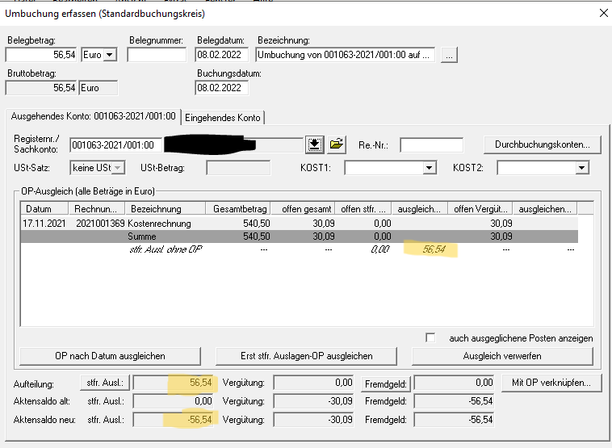Viewport: 612px width, 448px height.
Task: Click the ellipsis button next to Bezeichnung
Action: click(x=449, y=55)
